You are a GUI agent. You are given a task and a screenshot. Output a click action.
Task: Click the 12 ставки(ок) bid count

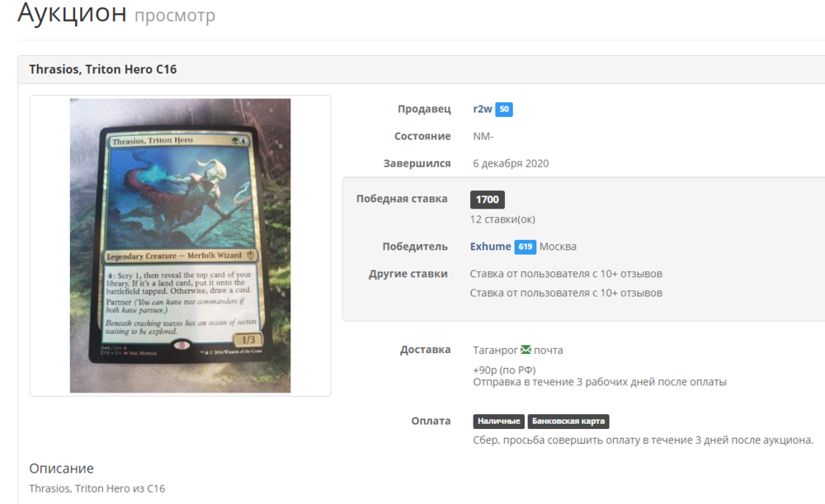(x=502, y=219)
